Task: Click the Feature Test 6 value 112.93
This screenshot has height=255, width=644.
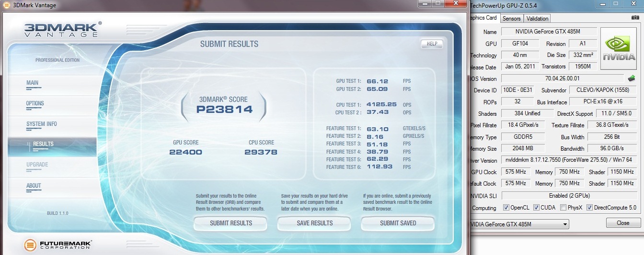Action: [379, 167]
